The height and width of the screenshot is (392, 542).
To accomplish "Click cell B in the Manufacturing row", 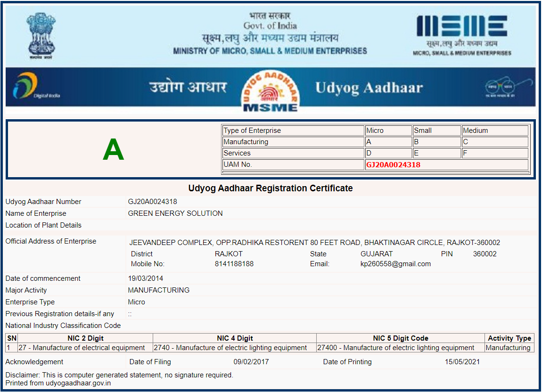I will pos(436,142).
